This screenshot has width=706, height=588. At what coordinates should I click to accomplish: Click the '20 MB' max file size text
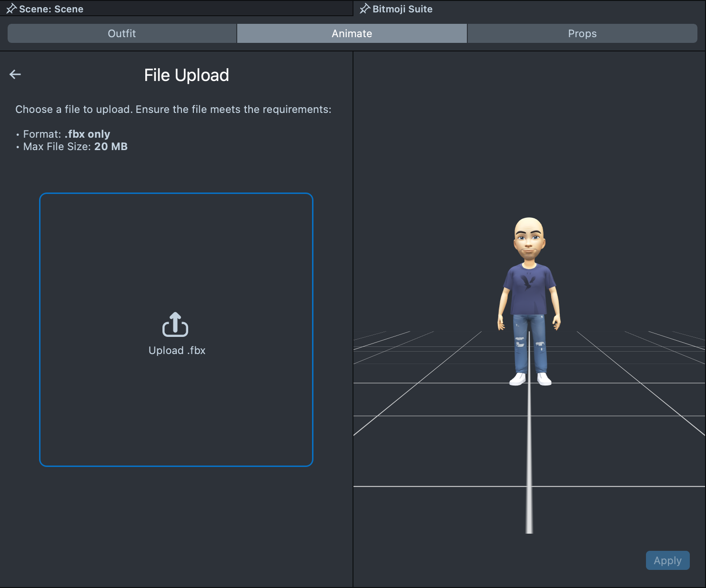pos(111,147)
